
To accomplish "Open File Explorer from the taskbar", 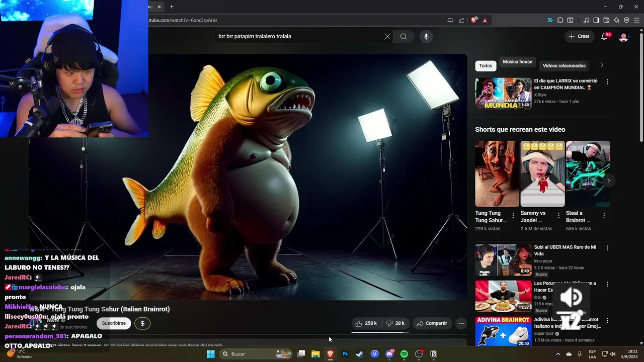I will pos(315,354).
